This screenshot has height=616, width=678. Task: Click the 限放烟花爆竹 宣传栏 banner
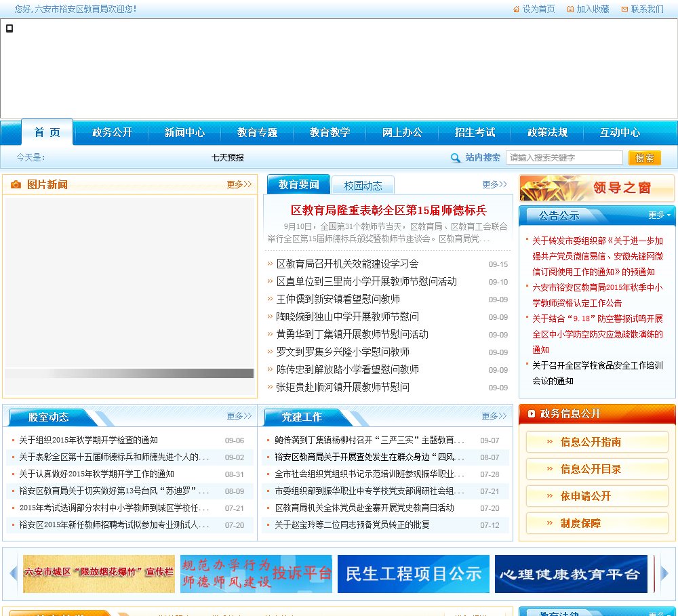(x=98, y=573)
